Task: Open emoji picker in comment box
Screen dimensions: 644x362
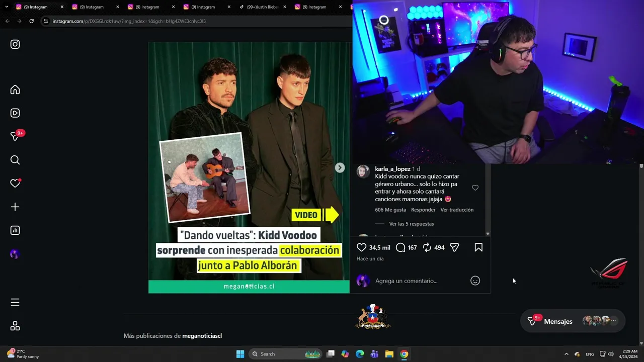Action: click(x=475, y=281)
